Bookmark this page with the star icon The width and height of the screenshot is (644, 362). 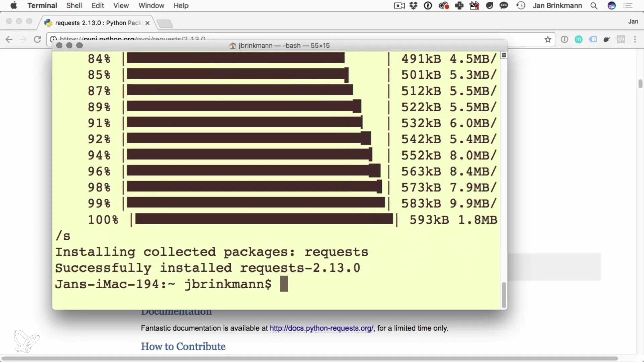click(x=548, y=39)
